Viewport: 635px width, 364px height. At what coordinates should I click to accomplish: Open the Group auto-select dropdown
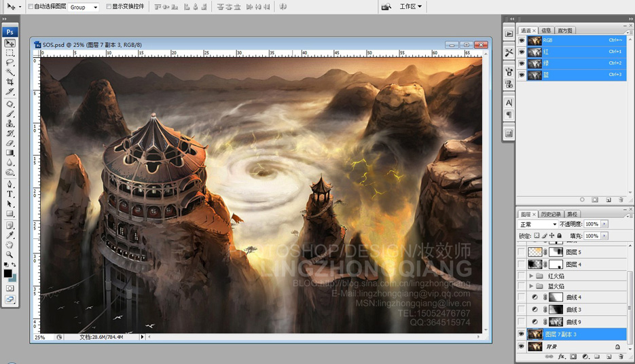tap(84, 7)
